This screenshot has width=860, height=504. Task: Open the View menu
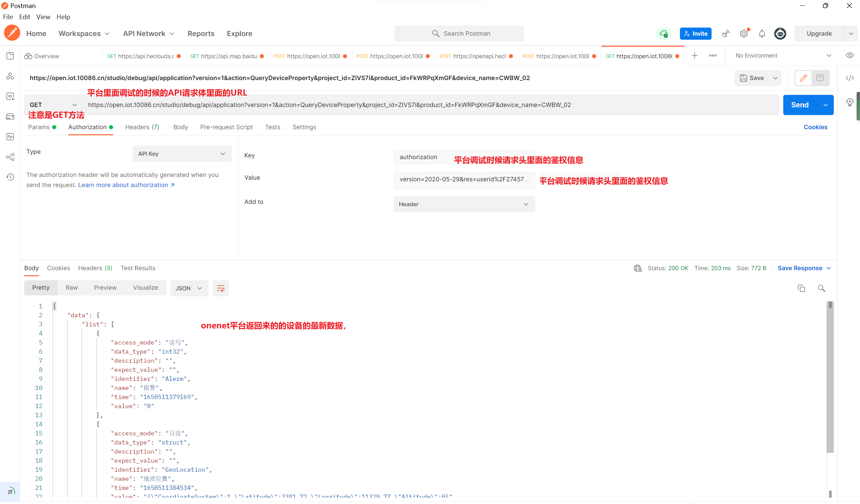click(x=43, y=17)
